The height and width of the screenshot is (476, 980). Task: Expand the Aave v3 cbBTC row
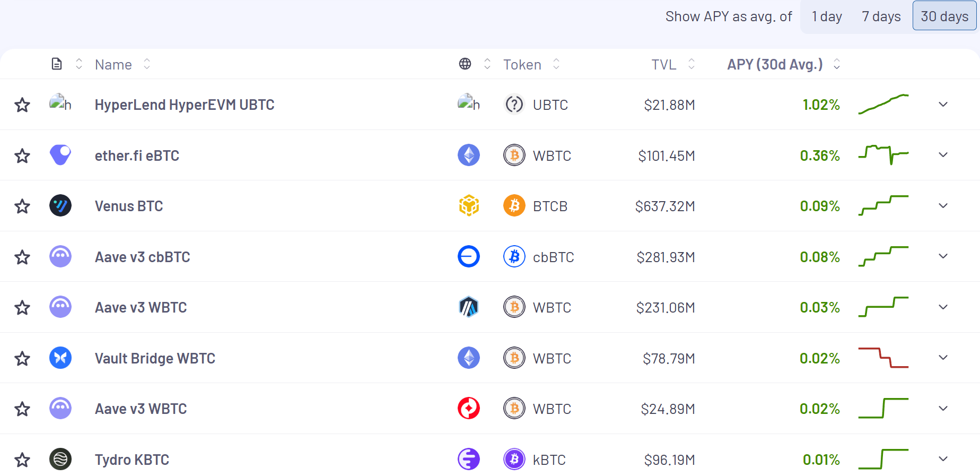coord(943,256)
